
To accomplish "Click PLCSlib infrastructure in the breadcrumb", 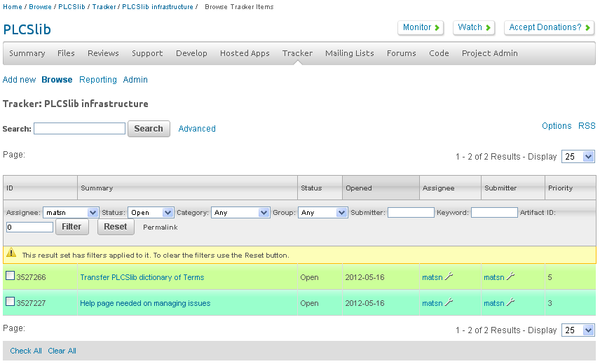I will (x=158, y=7).
